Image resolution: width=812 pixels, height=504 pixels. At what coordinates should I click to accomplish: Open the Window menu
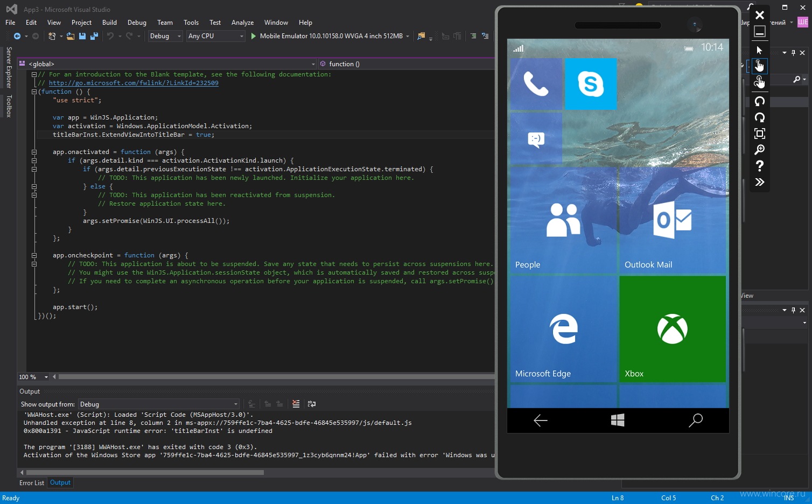click(x=276, y=23)
